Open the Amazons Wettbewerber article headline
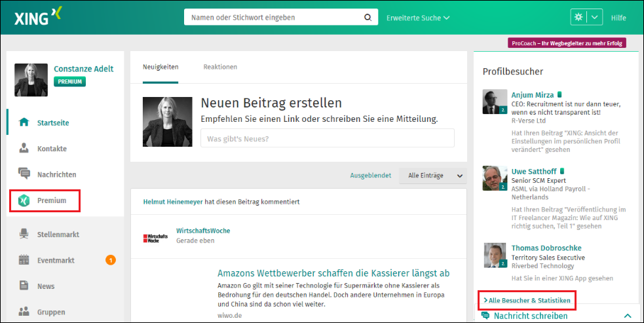This screenshot has width=644, height=323. tap(333, 273)
